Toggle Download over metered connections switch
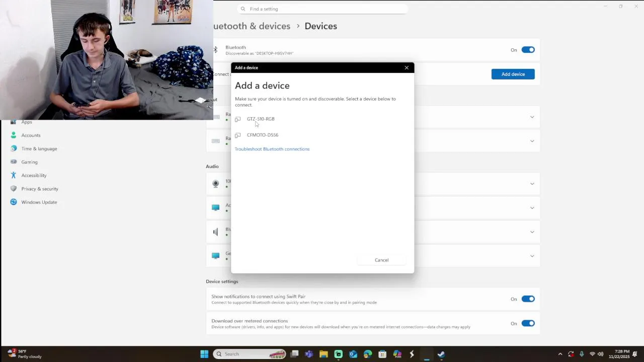 pos(528,323)
